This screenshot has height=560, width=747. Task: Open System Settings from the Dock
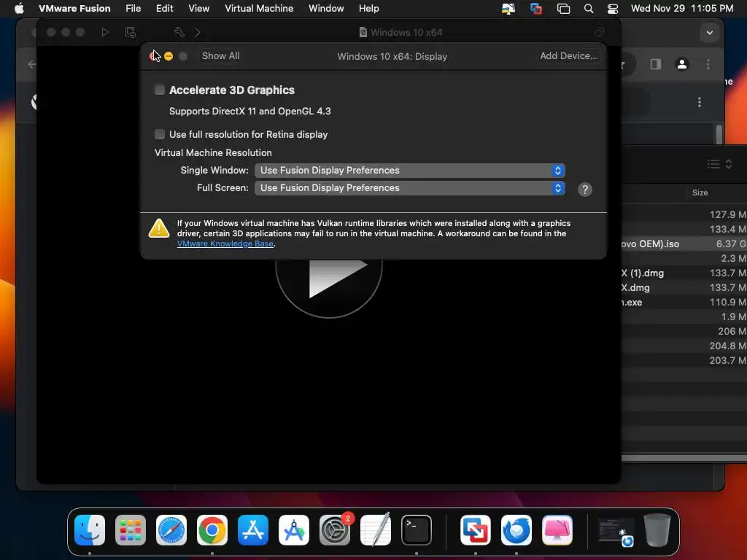pyautogui.click(x=334, y=530)
